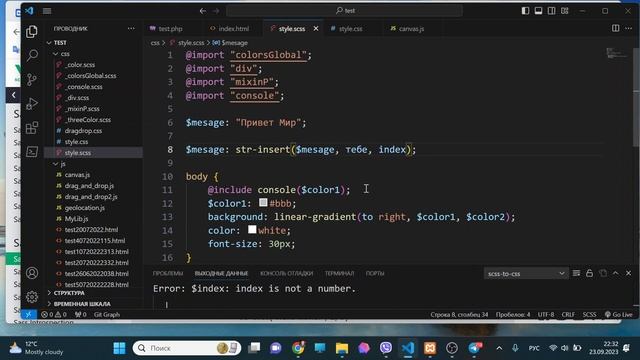Click the #bbb color swatch
This screenshot has height=360, width=640.
263,202
